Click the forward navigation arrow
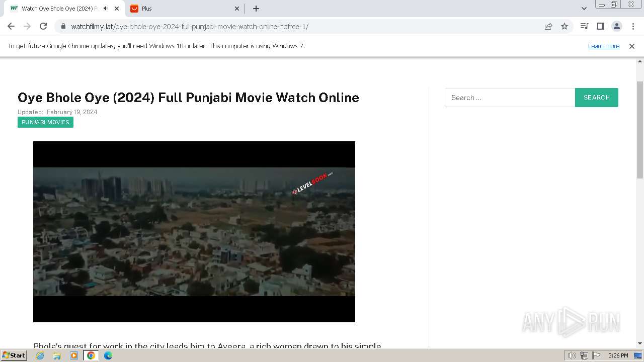The image size is (644, 362). (27, 26)
